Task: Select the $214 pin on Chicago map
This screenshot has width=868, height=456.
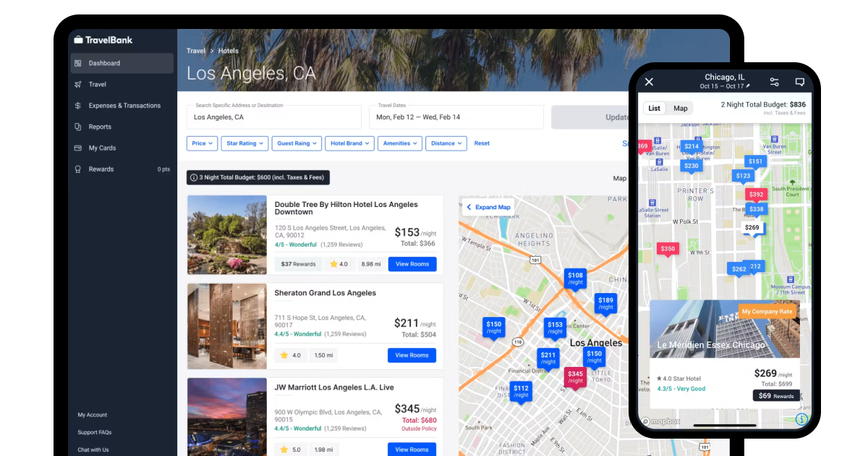Action: click(x=692, y=147)
